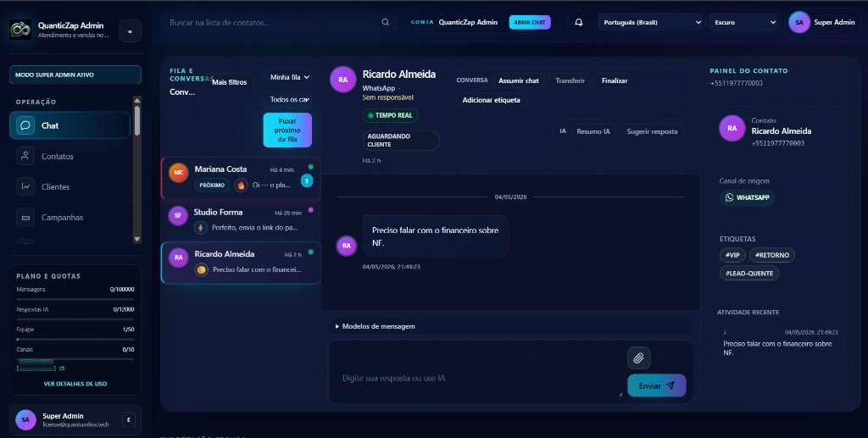Click Ricardo Almeida's RA avatar in list
The width and height of the screenshot is (868, 438).
(x=179, y=258)
